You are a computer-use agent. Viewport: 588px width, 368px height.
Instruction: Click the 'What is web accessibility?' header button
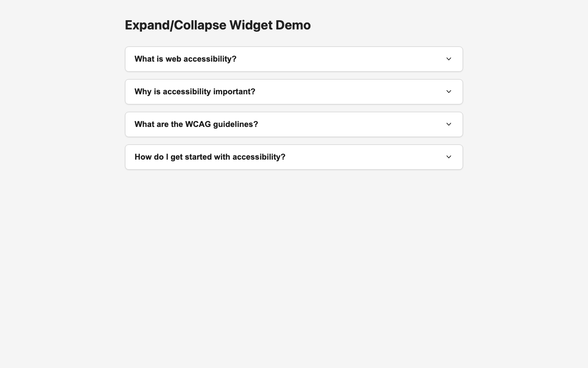tap(294, 59)
